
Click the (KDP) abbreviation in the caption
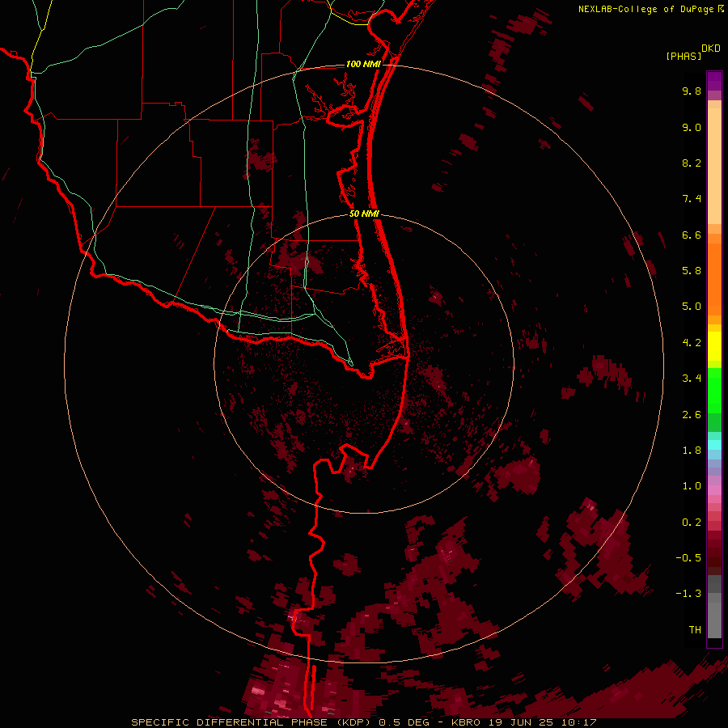(x=354, y=722)
